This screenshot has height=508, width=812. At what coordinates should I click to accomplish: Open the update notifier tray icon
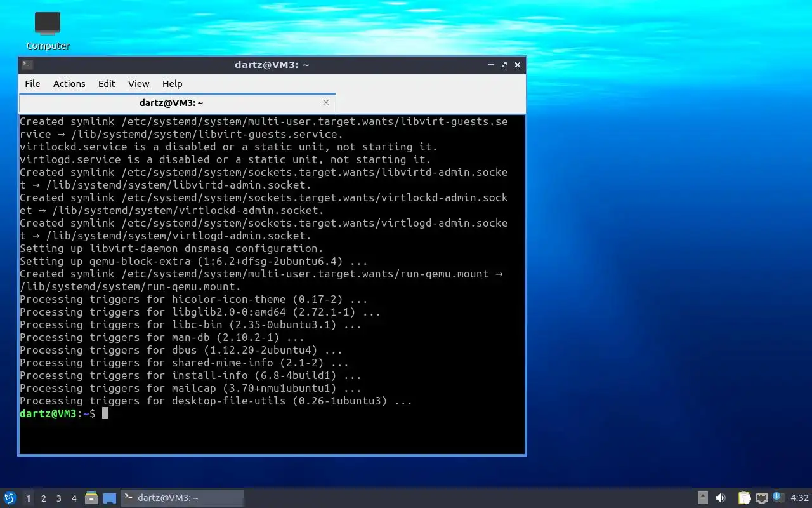click(778, 497)
